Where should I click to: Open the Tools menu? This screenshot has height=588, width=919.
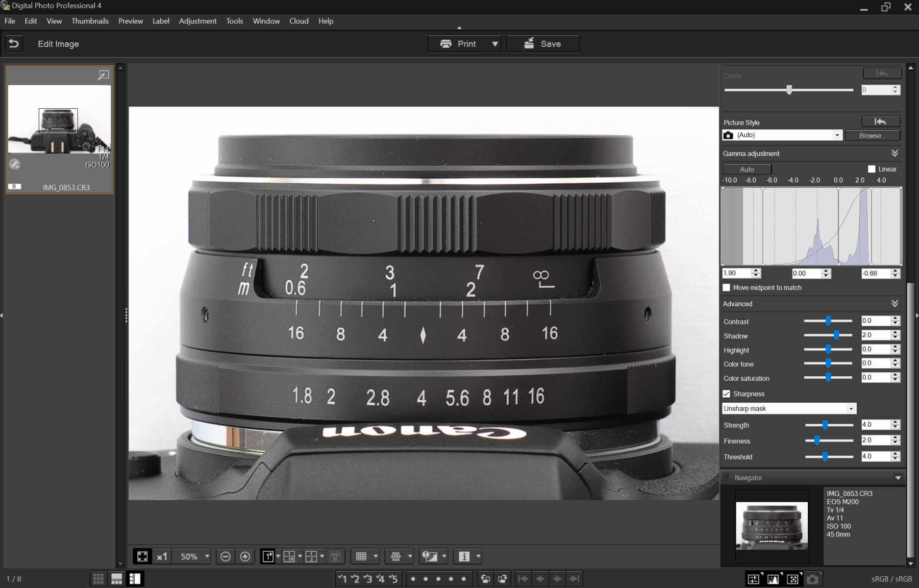pos(235,21)
